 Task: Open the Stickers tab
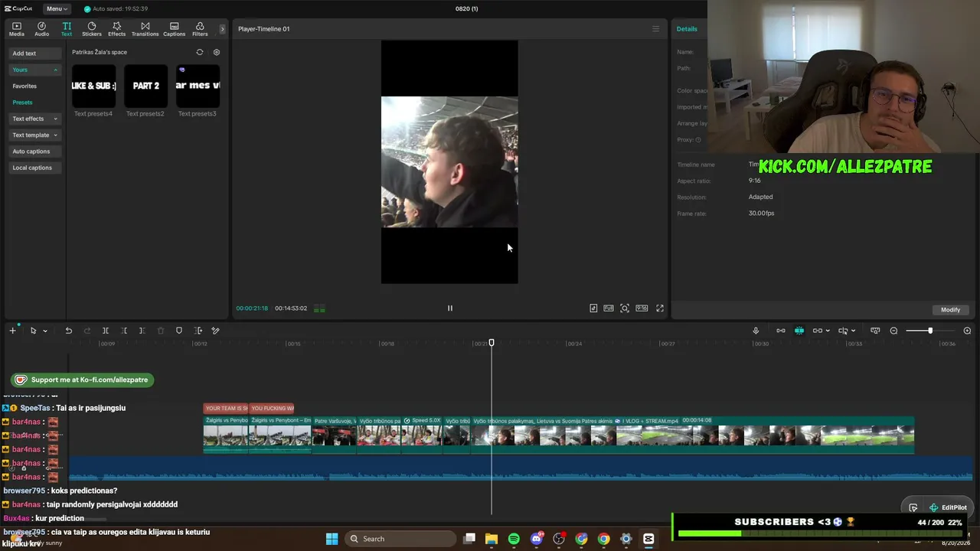tap(92, 29)
